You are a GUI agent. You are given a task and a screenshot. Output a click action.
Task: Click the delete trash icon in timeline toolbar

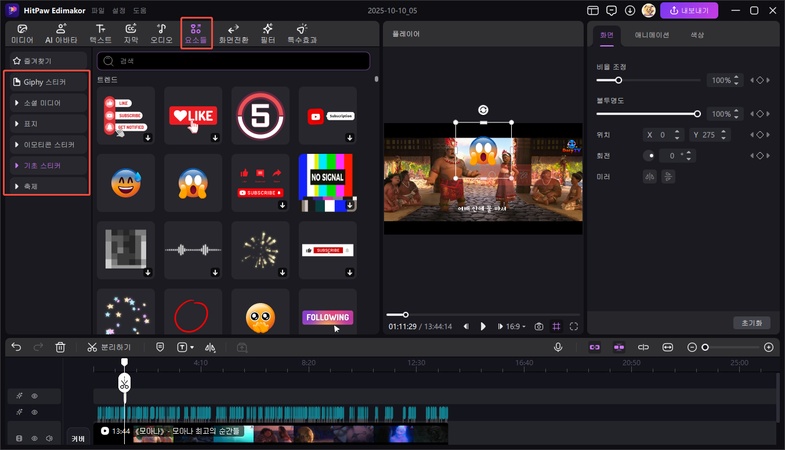click(x=60, y=347)
